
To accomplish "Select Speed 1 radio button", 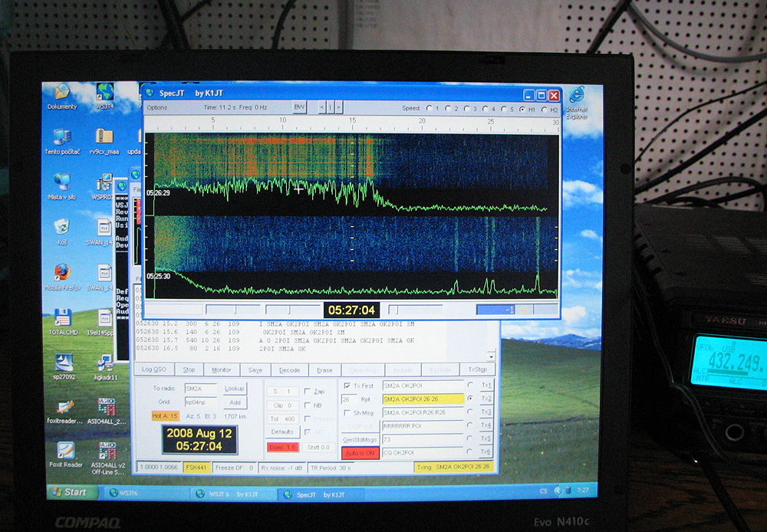I will click(430, 109).
